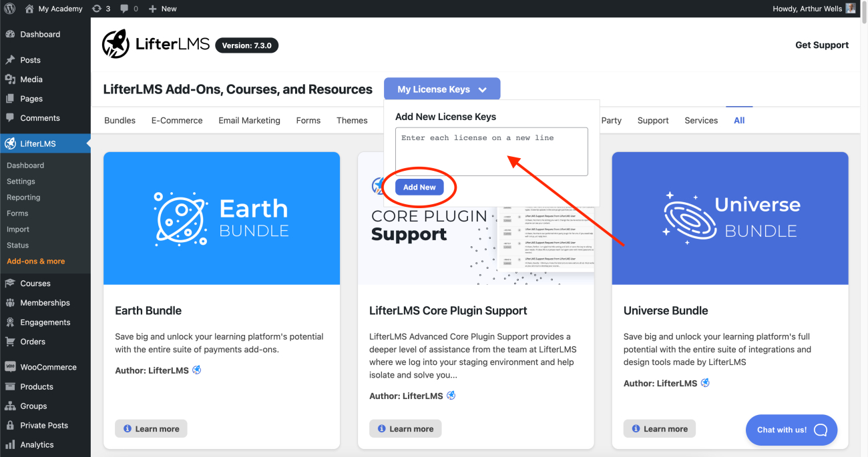The height and width of the screenshot is (457, 868).
Task: Click verified badge beside Core Plugin Support author
Action: coord(451,396)
